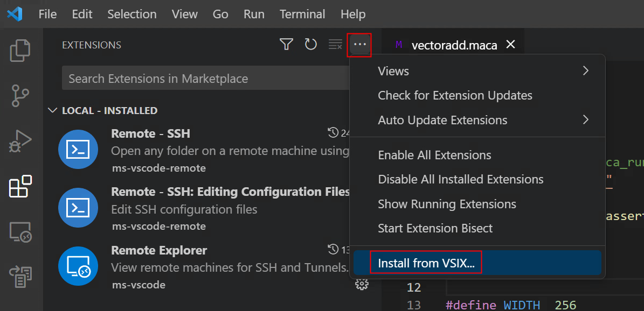Click the clear extensions search results icon
644x311 pixels.
[x=335, y=45]
